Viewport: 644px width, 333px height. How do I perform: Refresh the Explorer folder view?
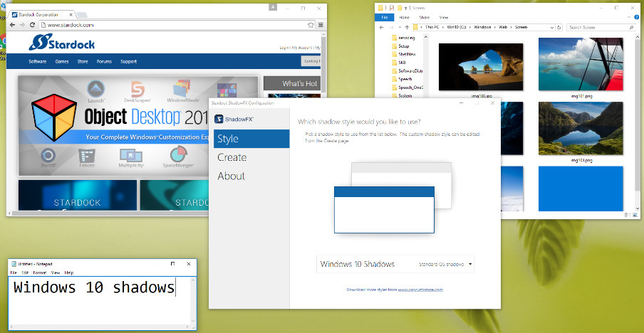(x=559, y=28)
